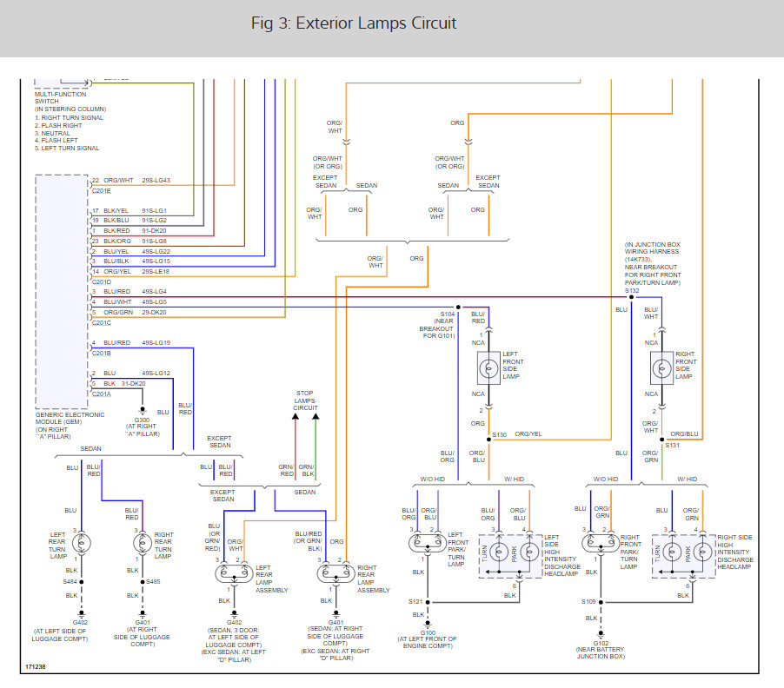Click the 'AT LEFT FRONT OF ENGINE COMPT' note
The height and width of the screenshot is (688, 784).
pos(427,642)
